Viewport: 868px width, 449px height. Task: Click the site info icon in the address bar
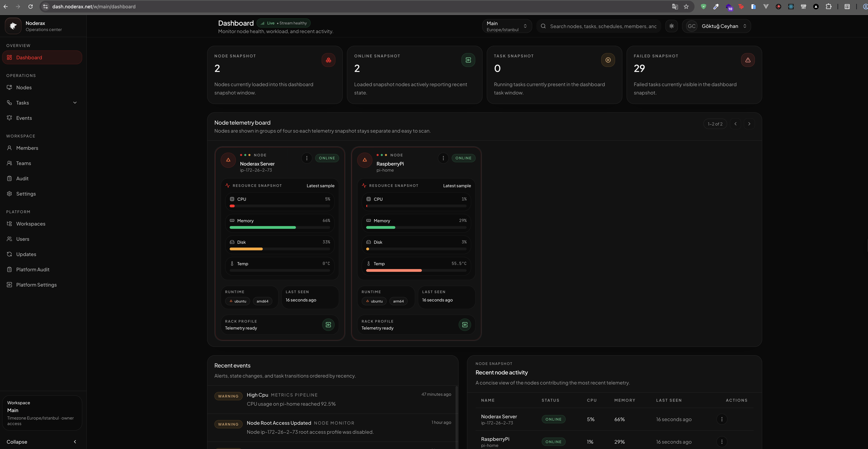pyautogui.click(x=45, y=6)
